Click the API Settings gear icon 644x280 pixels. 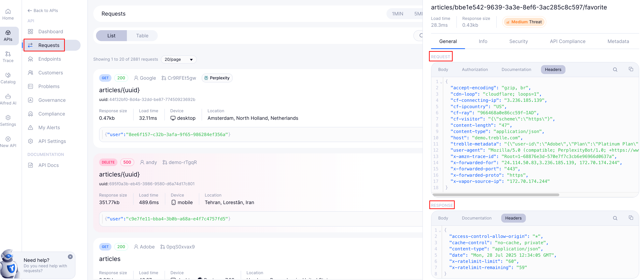click(x=31, y=141)
